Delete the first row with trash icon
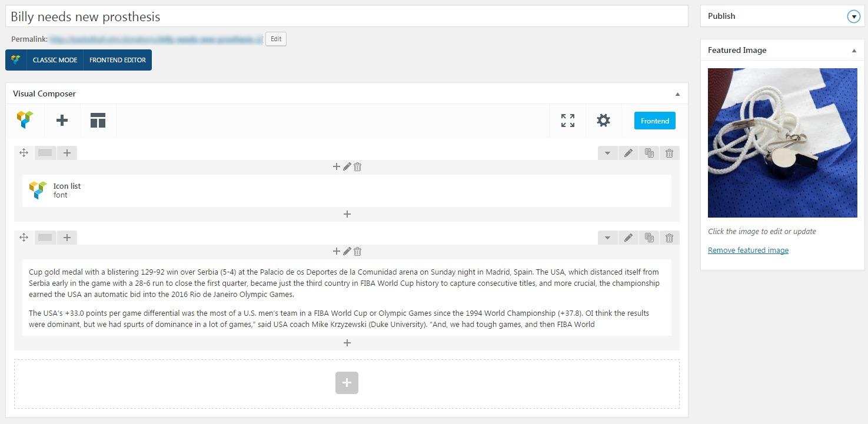Screen dimensions: 868x424 [x=669, y=153]
